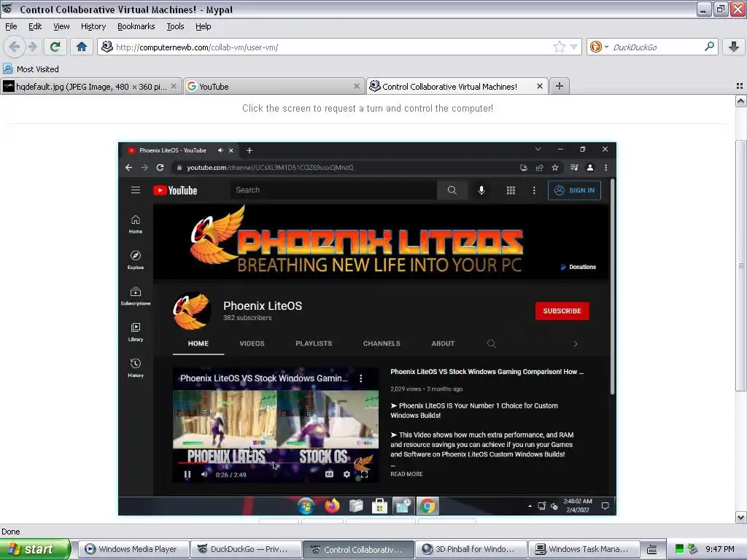Show hidden tray icons in VM taskbar

click(x=530, y=506)
